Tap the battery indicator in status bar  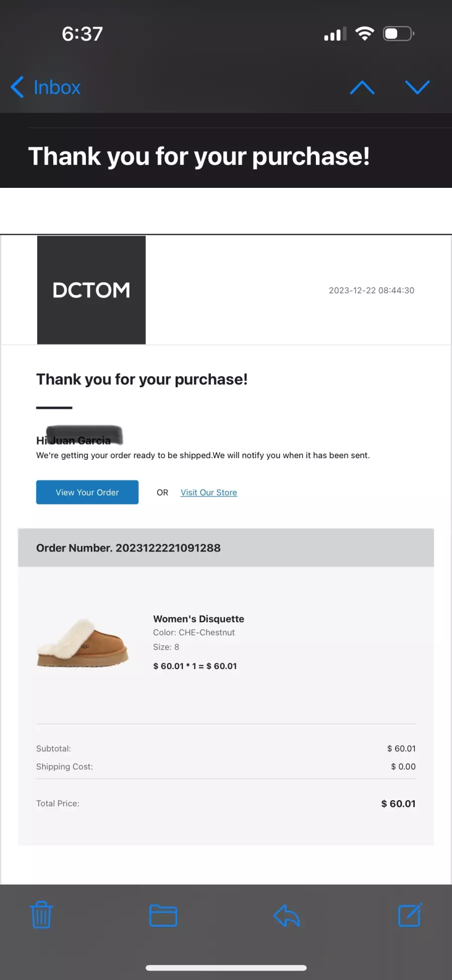(399, 34)
